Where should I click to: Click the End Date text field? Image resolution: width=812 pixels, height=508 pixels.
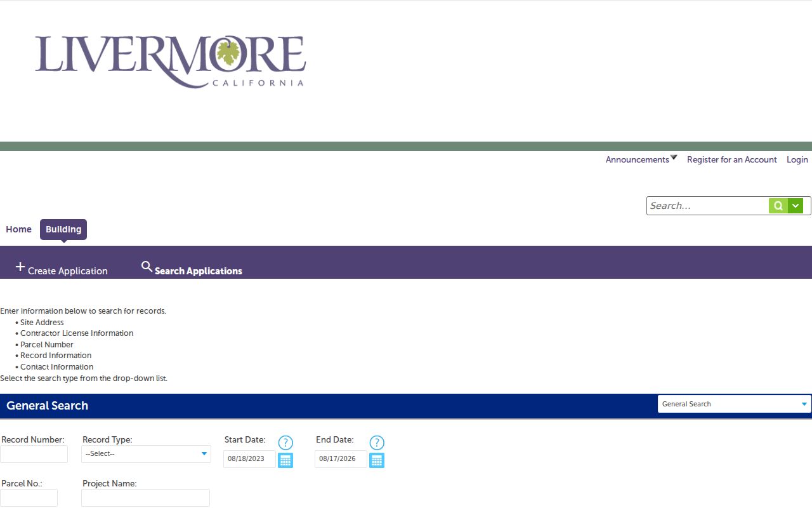pos(341,459)
